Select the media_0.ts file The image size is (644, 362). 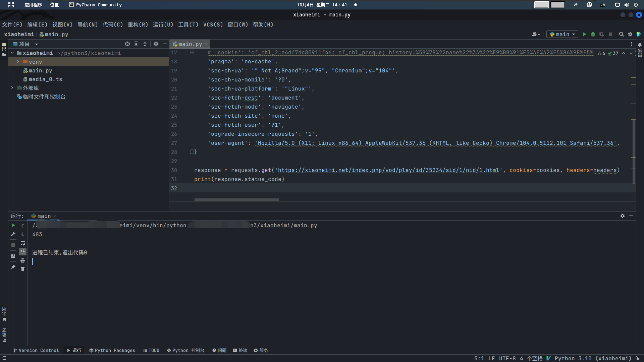point(43,79)
